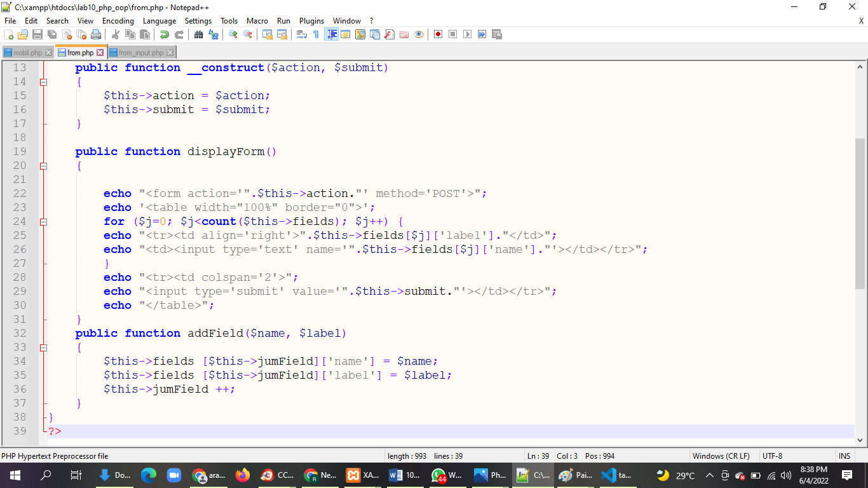The height and width of the screenshot is (488, 868).
Task: Print the current file via toolbar icon
Action: (x=97, y=34)
